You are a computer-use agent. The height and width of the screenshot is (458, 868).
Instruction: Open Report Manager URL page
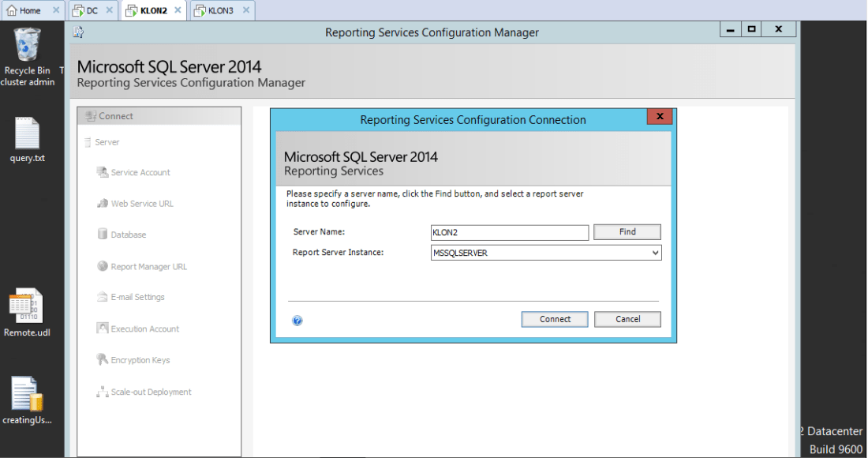coord(148,267)
